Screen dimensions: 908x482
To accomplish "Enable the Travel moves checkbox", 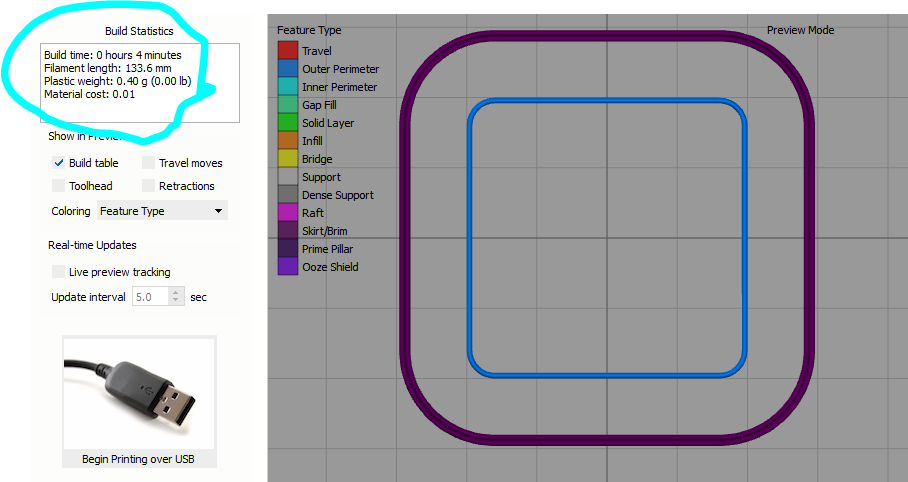I will [x=149, y=163].
